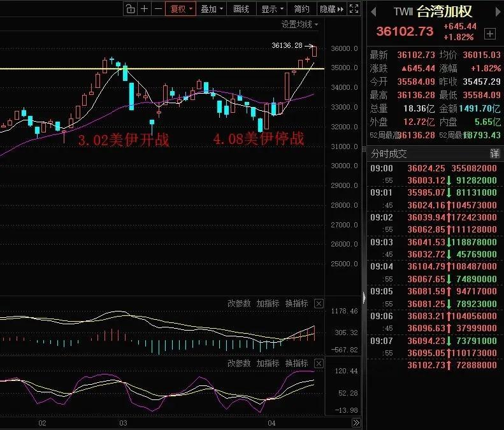
Task: Select 09:01 trade row 35985.07
Action: 434,192
